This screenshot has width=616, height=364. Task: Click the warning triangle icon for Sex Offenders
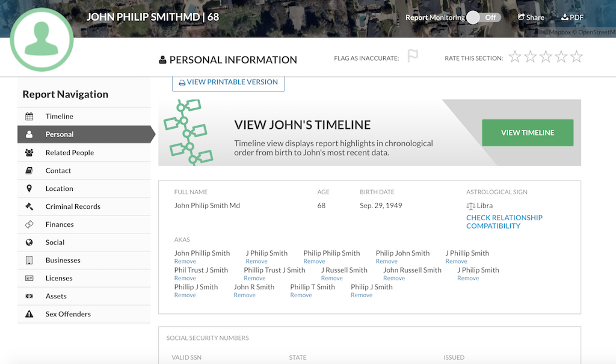(29, 314)
